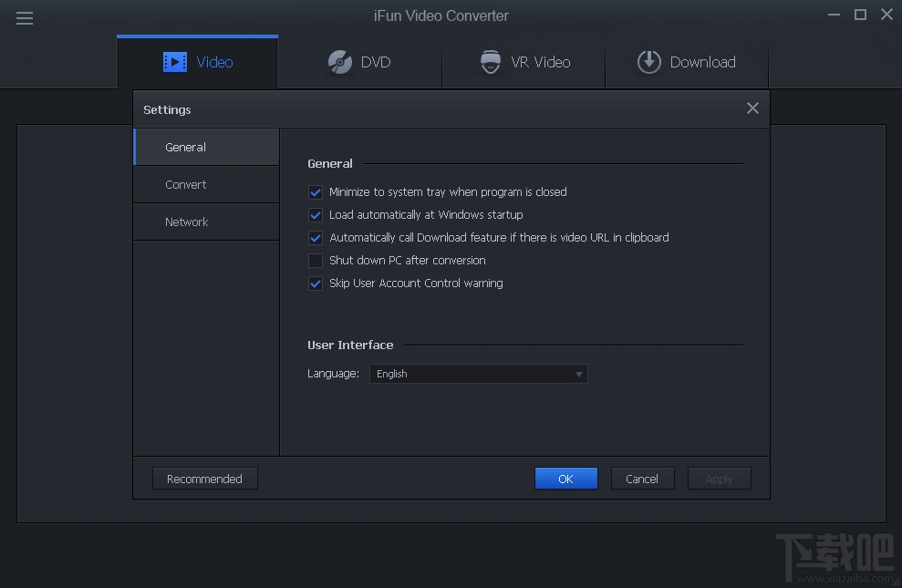Click the iFun Video Converter title bar text

coord(440,15)
